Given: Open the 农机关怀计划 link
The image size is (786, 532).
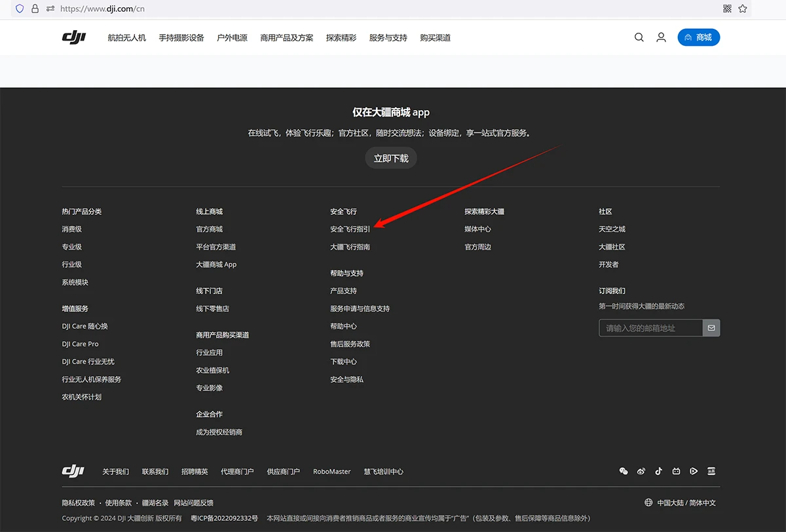Looking at the screenshot, I should click(x=82, y=397).
